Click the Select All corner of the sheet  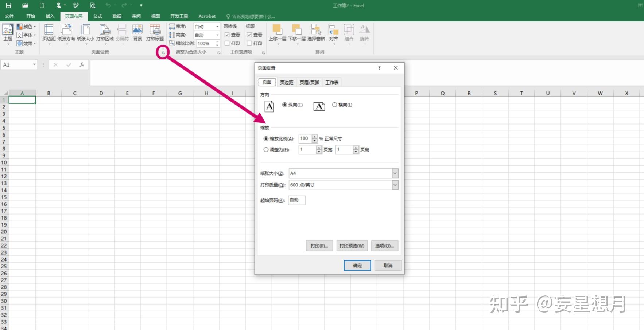(4, 93)
